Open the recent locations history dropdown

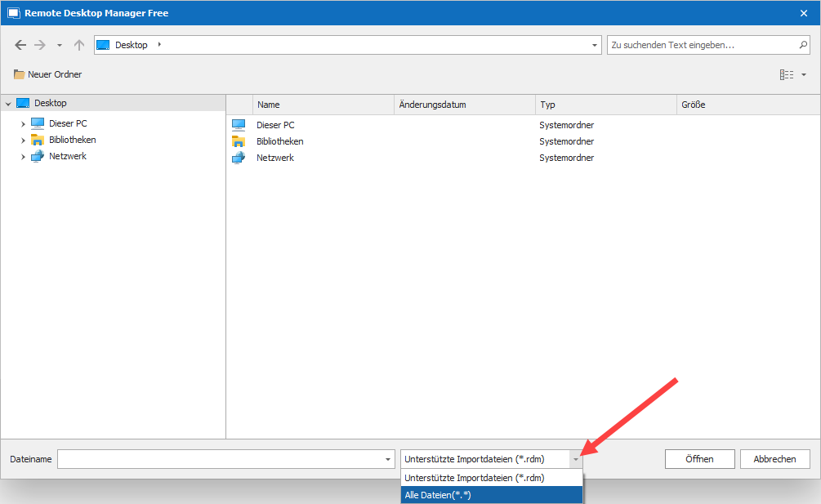(x=60, y=46)
